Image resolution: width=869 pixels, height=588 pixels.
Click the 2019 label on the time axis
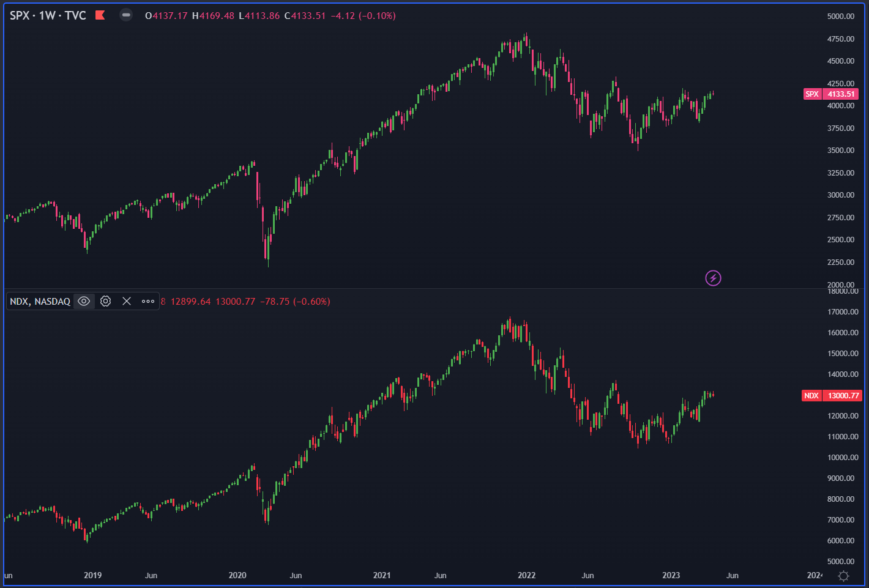(x=92, y=575)
